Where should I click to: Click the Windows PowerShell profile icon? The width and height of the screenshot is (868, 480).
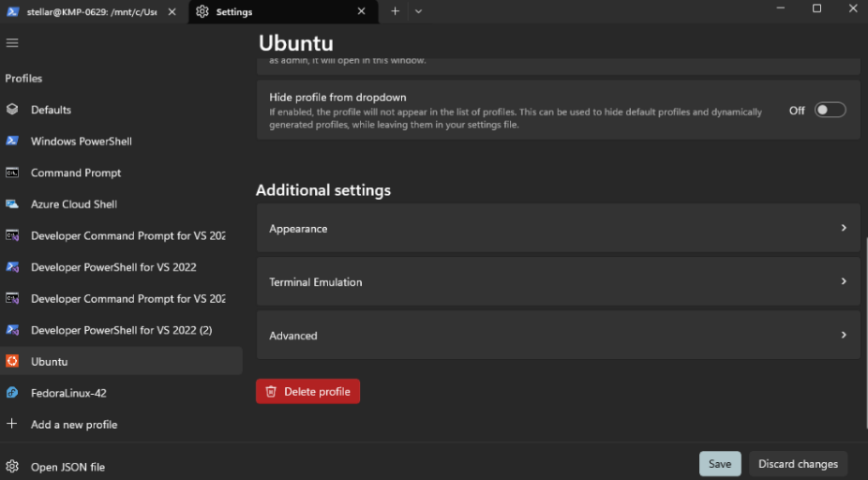[12, 141]
